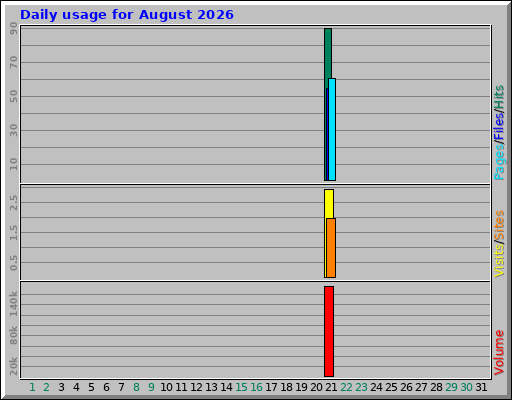Click day label 15 on x-axis

click(241, 387)
